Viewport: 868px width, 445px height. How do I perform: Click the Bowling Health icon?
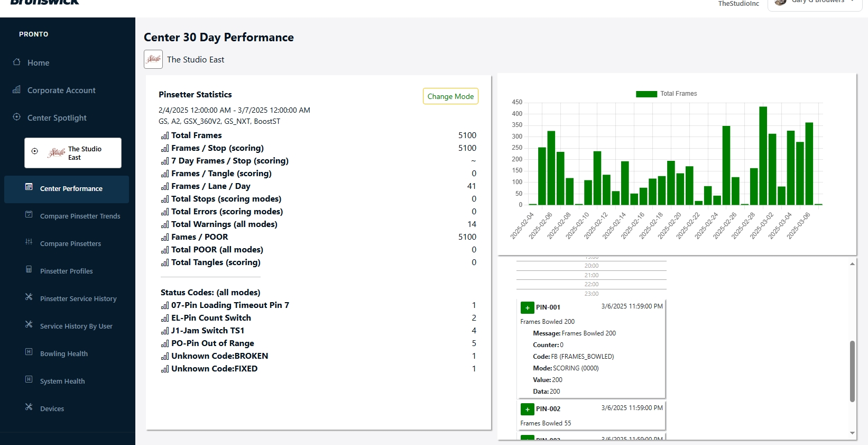[29, 352]
